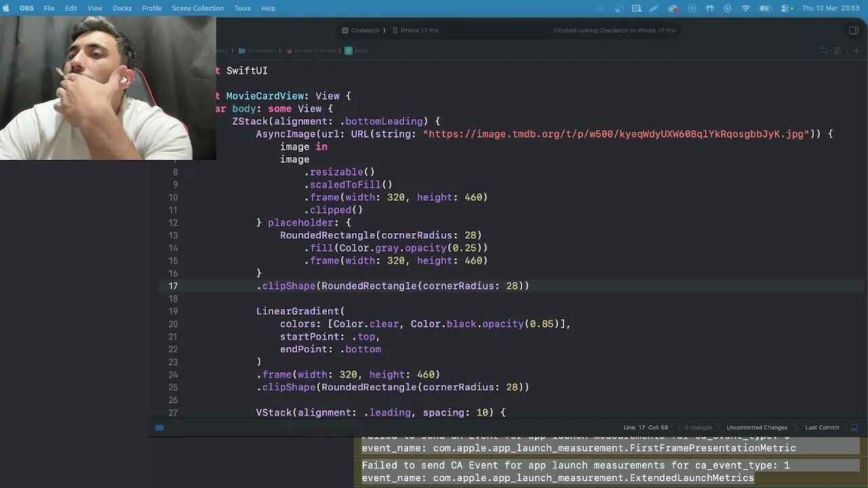Click the body property breadcrumb
The height and width of the screenshot is (488, 868).
point(357,51)
